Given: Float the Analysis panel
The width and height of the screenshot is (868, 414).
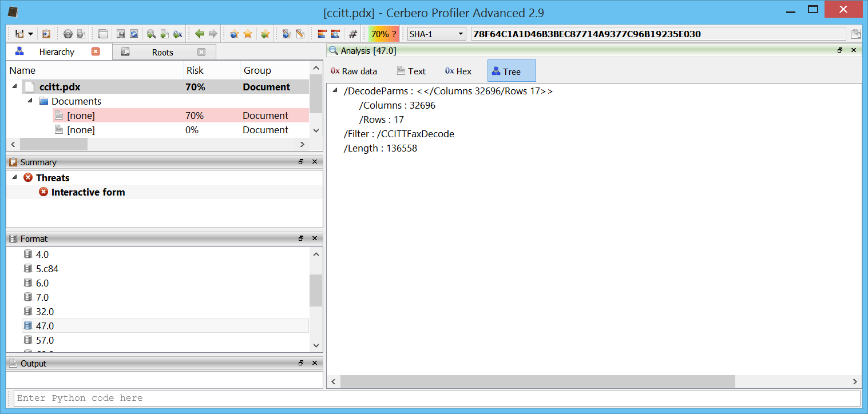Looking at the screenshot, I should (840, 50).
